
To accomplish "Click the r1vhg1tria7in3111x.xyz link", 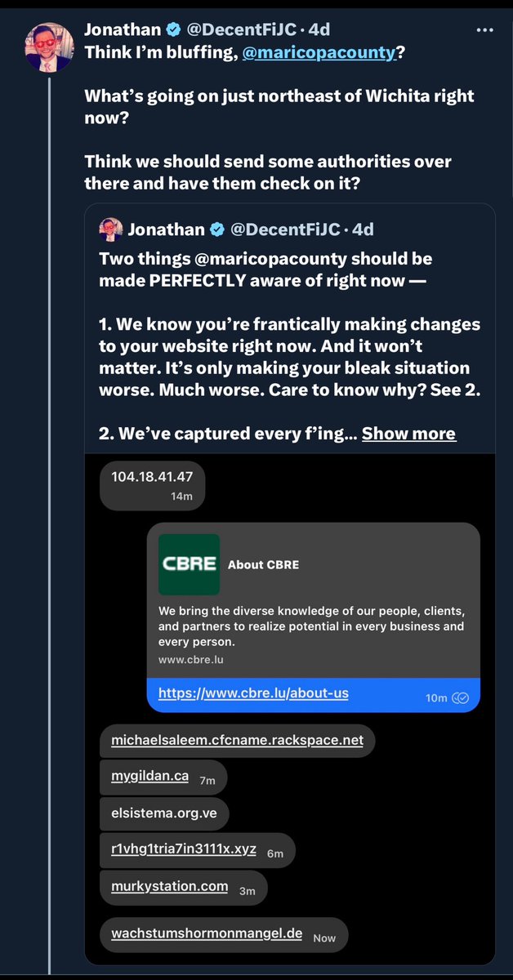I will 184,849.
